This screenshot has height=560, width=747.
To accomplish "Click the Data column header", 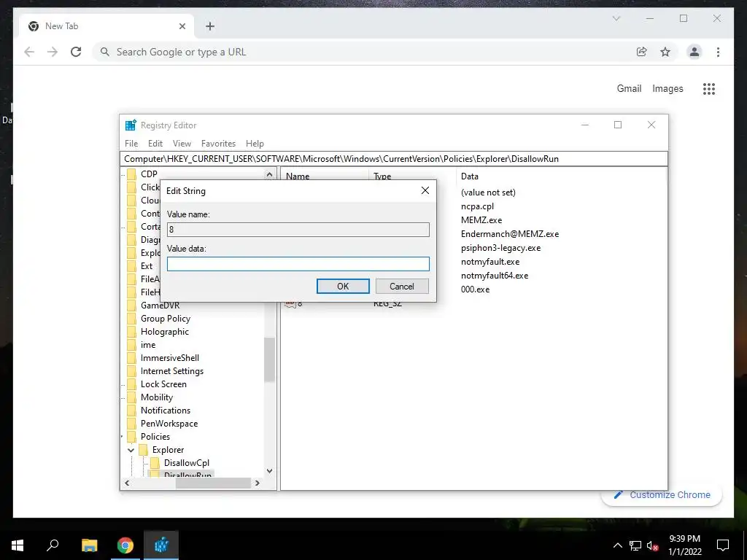I will 469,176.
